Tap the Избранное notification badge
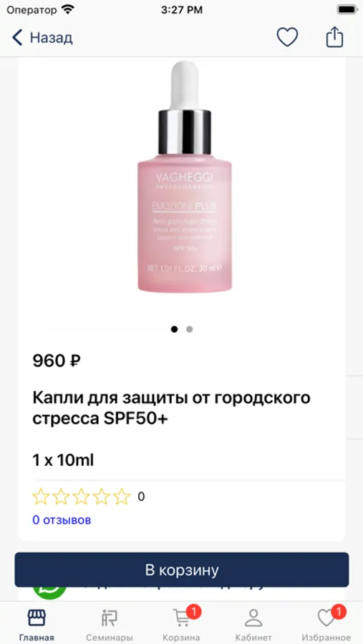Image resolution: width=363 pixels, height=644 pixels. [x=339, y=612]
